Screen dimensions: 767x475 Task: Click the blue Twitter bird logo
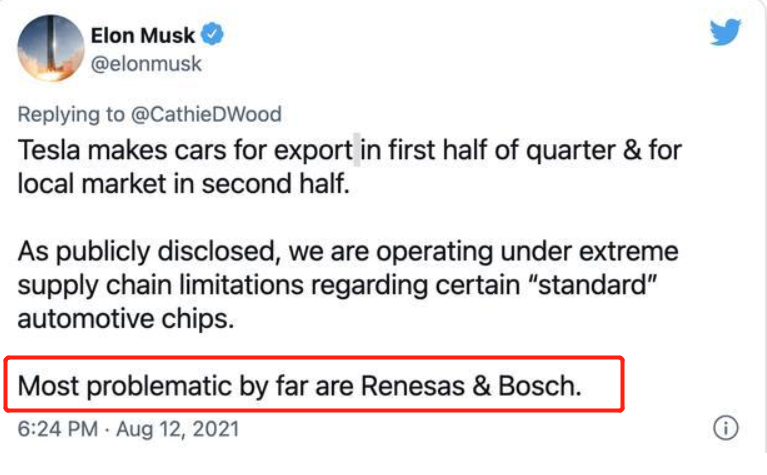(x=725, y=32)
